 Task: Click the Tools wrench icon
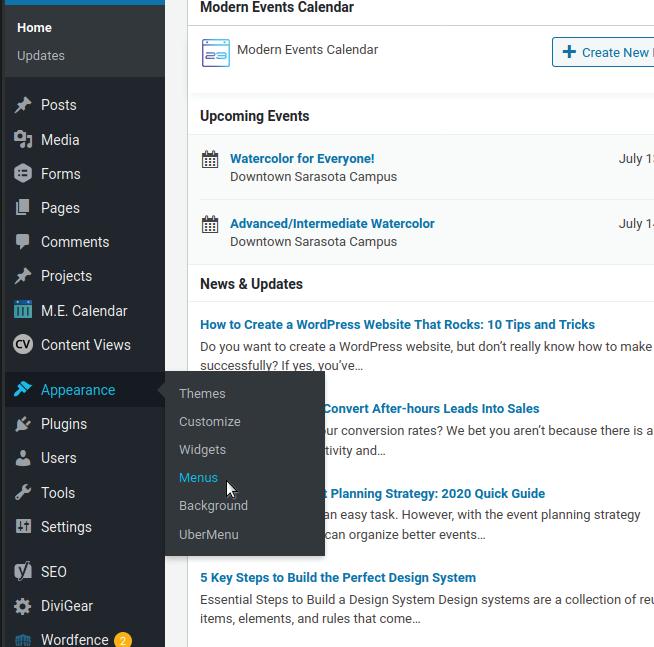[x=23, y=492]
